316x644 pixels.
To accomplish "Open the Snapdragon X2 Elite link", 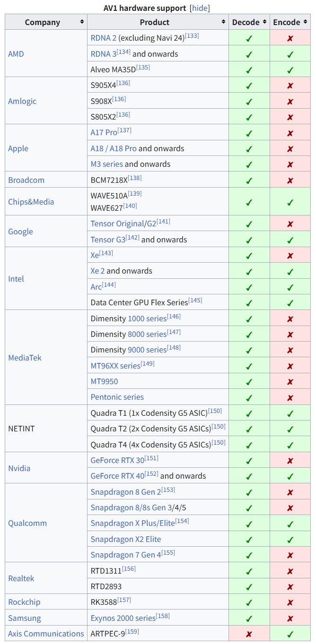I will point(125,539).
